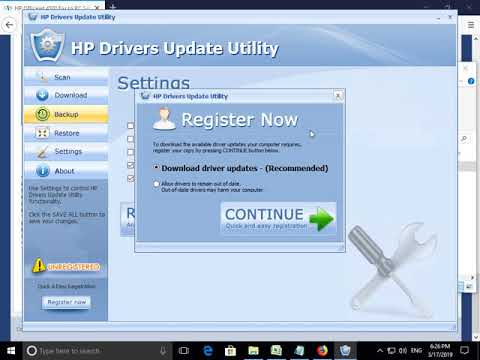
Task: Open the Restore section in the sidebar
Action: 66,133
